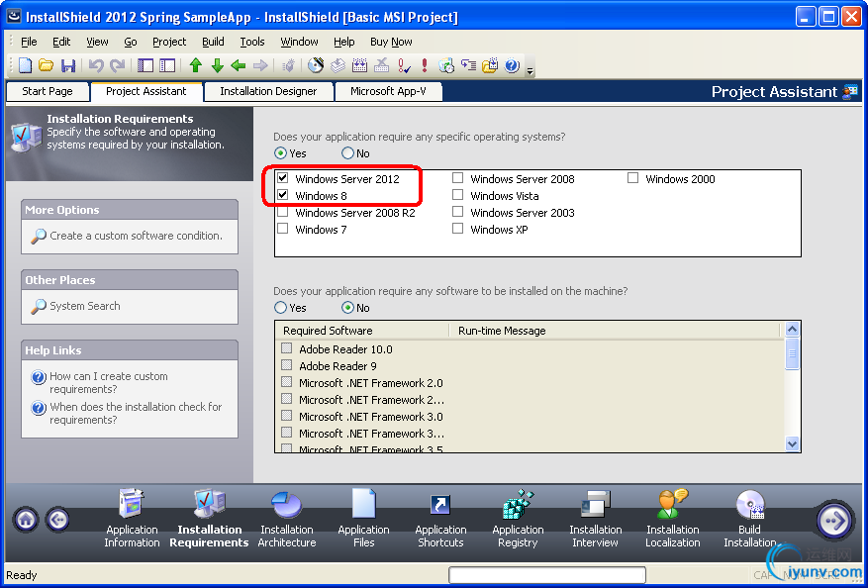Select No for specific operating systems
868x588 pixels.
pyautogui.click(x=347, y=153)
